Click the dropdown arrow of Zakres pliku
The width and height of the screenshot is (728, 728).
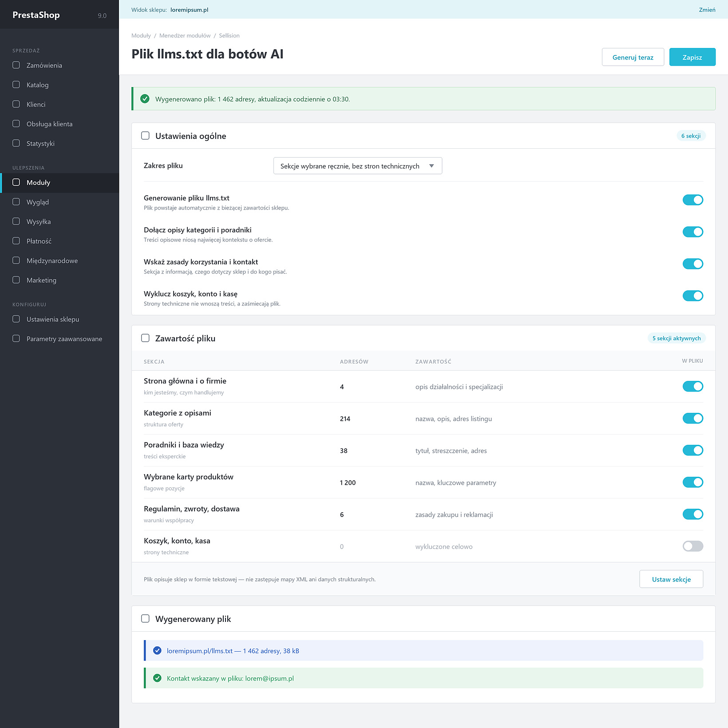tap(431, 166)
